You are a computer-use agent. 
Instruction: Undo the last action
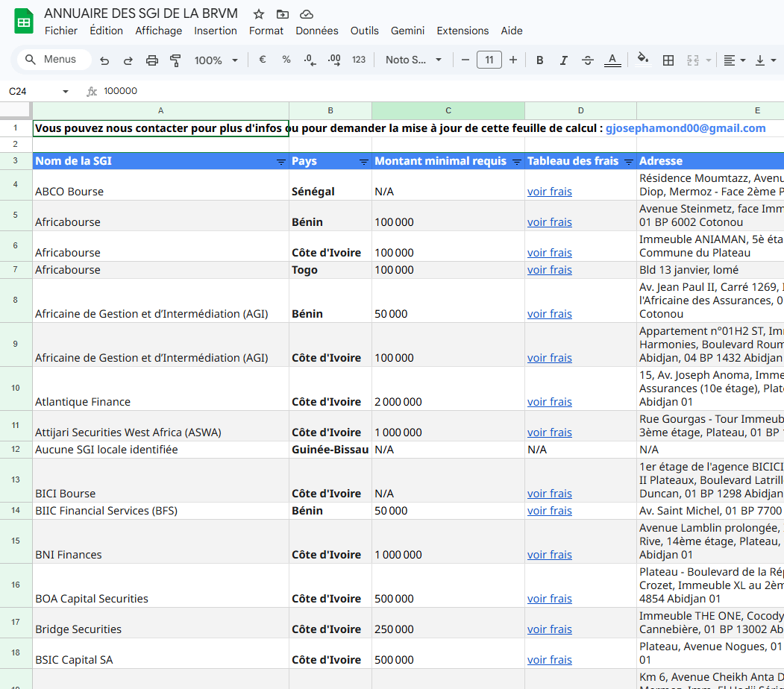[104, 60]
